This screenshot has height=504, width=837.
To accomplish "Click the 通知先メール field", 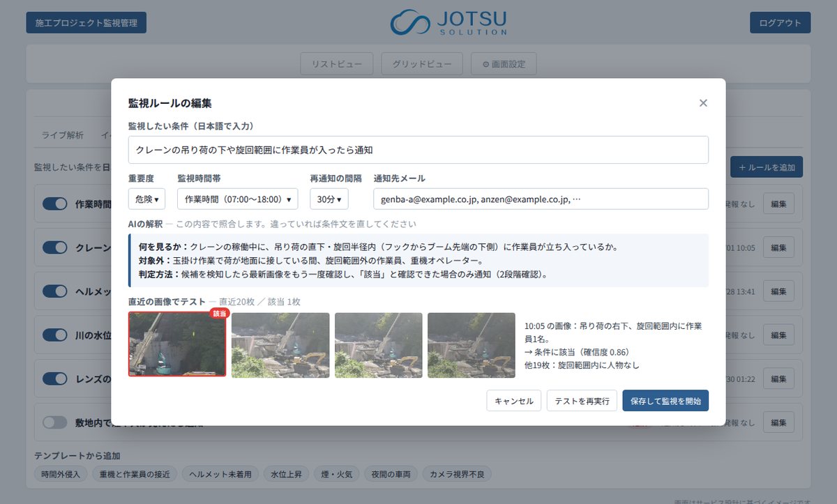I will (541, 199).
